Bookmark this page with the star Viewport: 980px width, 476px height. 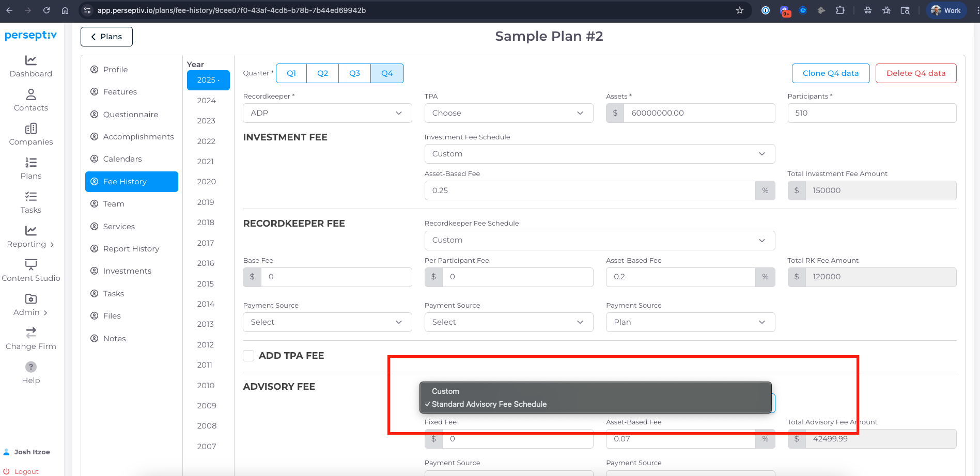740,10
